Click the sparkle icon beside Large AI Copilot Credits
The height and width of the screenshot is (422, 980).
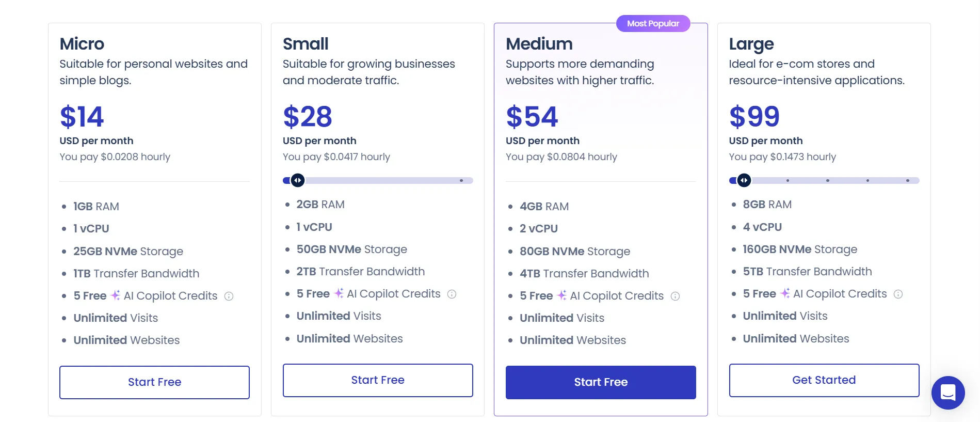pos(785,293)
